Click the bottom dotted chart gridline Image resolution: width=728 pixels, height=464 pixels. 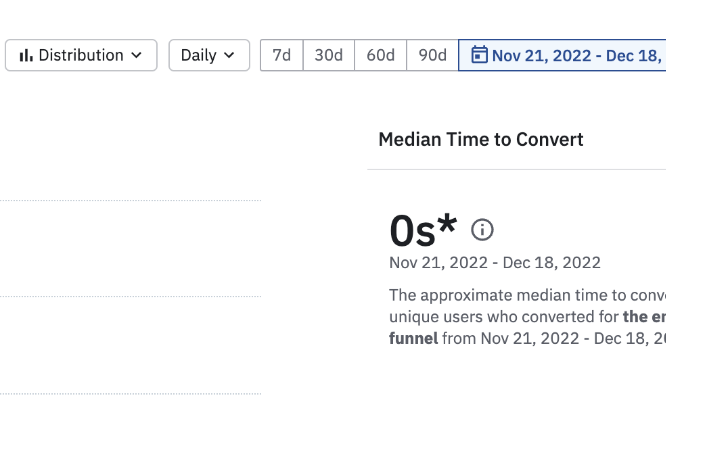coord(130,394)
